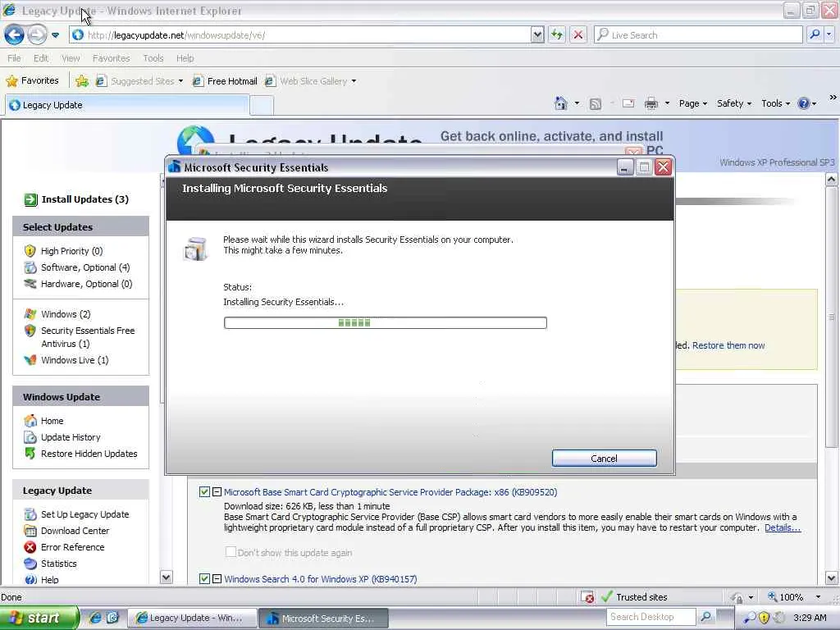Click the Set Up Legacy Update icon
Screen dimensions: 840x630
(x=30, y=514)
